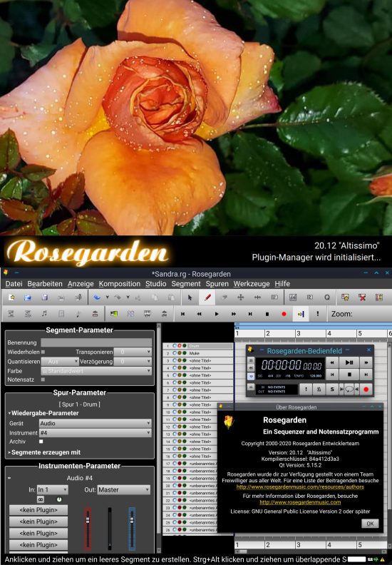Click the loop bubble button in Bedienfeld
392x565 pixels.
[x=349, y=390]
